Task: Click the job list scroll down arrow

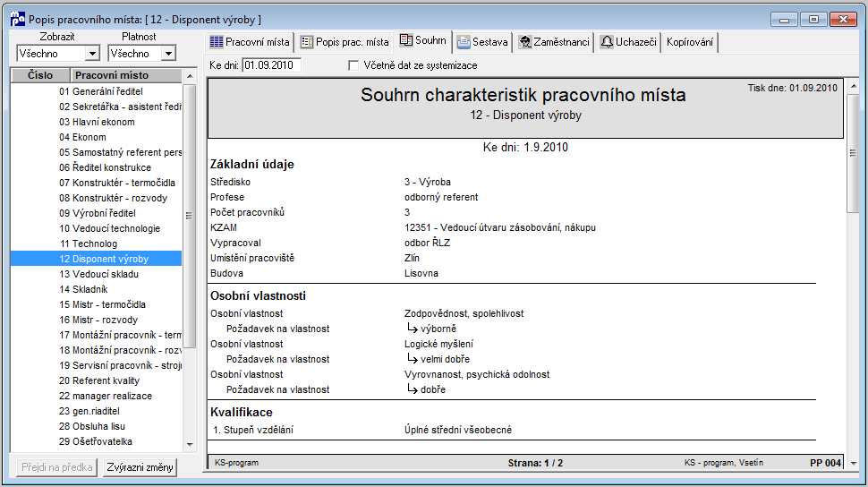Action: (x=190, y=444)
